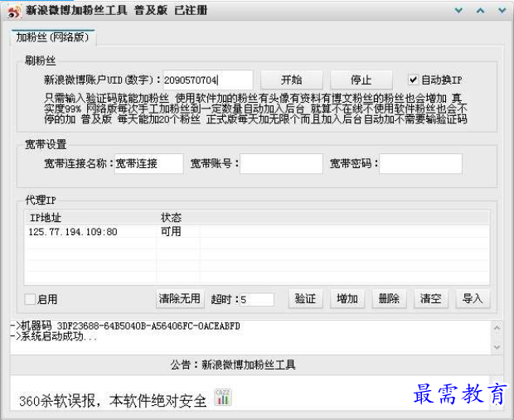The image size is (514, 420).
Task: Click the 删除 proxy button
Action: click(x=389, y=298)
